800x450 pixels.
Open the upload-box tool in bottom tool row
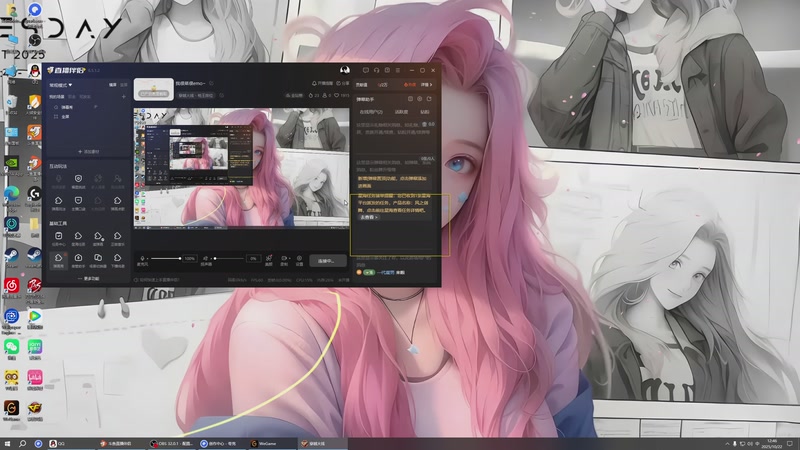pos(78,258)
